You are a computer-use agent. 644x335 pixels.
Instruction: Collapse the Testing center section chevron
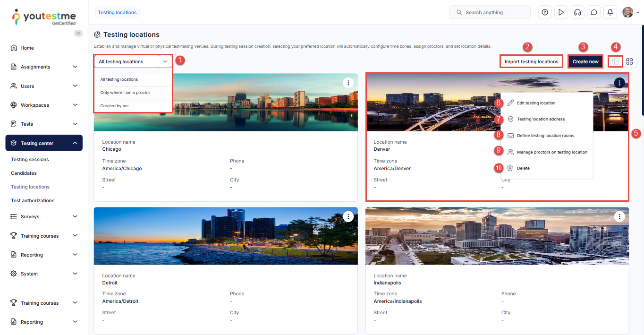(75, 143)
